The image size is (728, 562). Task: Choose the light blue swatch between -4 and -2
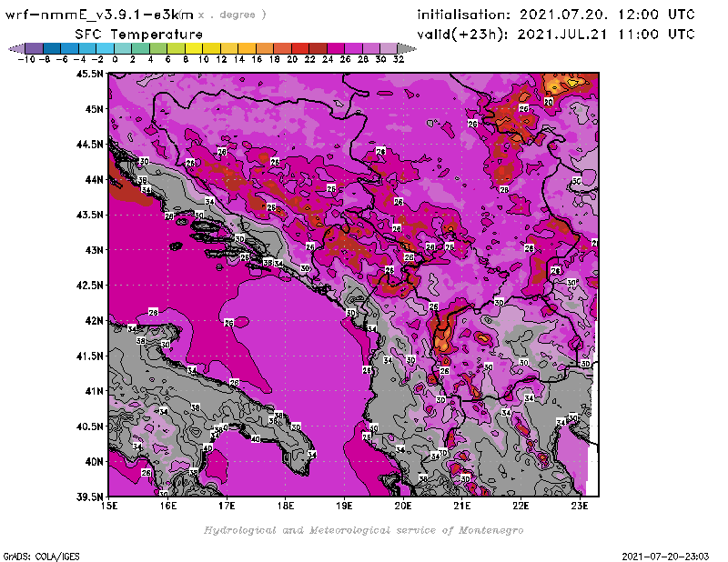[x=87, y=48]
